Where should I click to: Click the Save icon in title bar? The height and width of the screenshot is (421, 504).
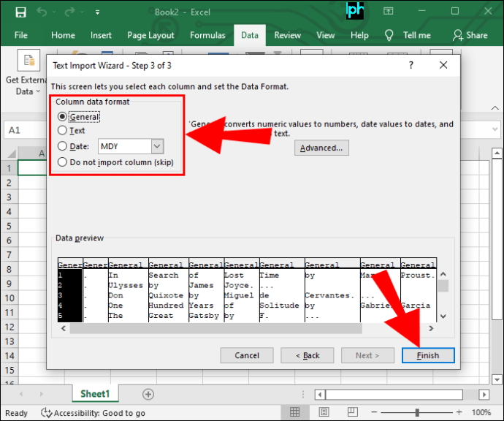21,12
